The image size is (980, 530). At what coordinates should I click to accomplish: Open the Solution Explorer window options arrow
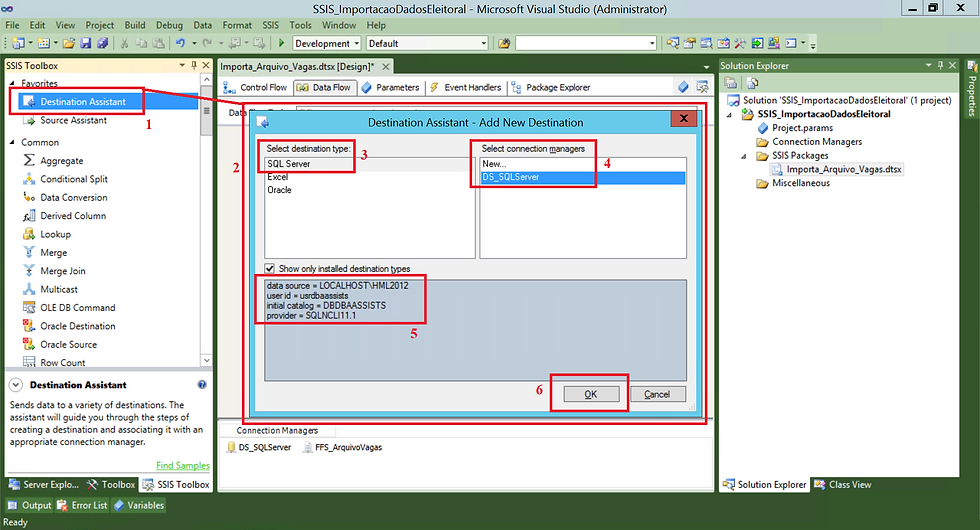(929, 65)
